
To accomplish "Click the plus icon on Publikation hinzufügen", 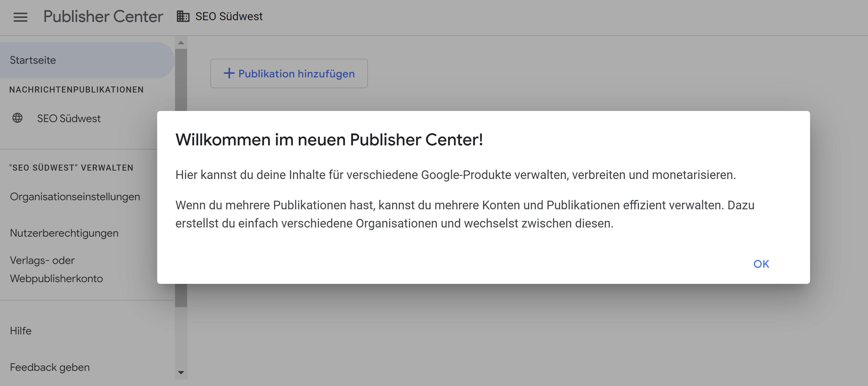I will click(229, 73).
